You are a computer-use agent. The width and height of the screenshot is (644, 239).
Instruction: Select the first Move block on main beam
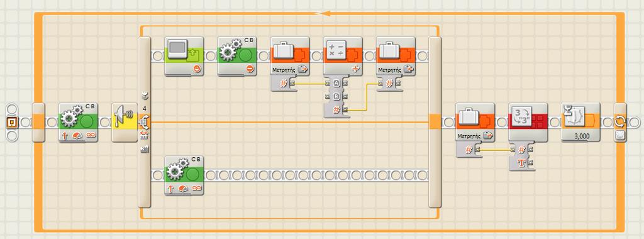pos(78,123)
